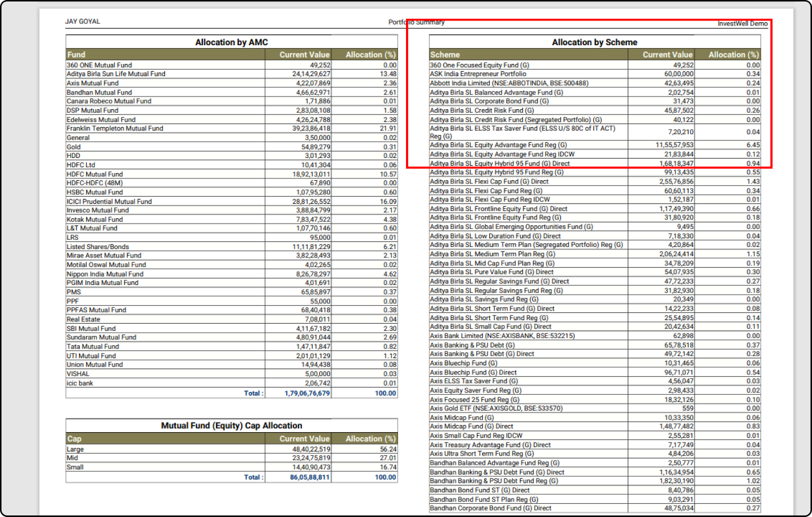812x517 pixels.
Task: Select 'ICICI Prudential Mutual Fund' row
Action: tap(231, 201)
